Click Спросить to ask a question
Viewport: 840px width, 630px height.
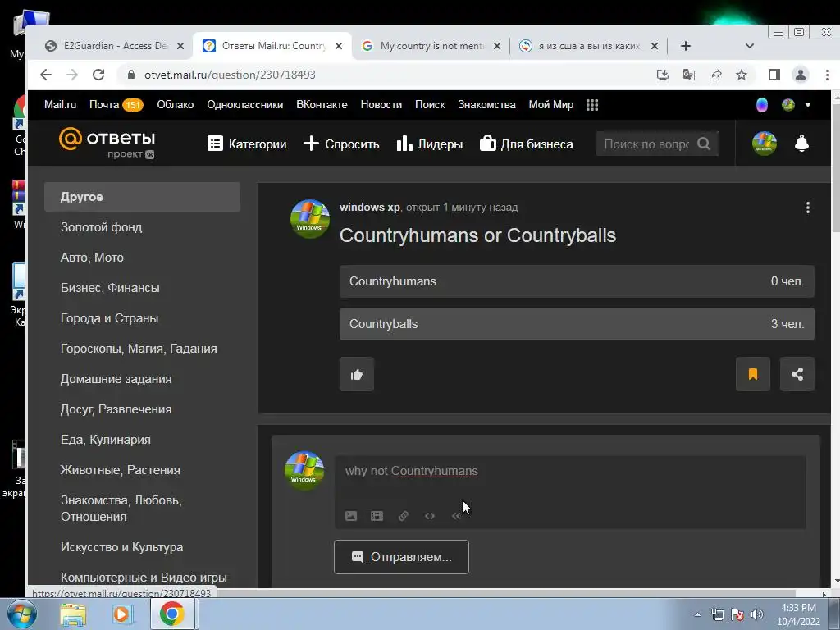tap(341, 144)
